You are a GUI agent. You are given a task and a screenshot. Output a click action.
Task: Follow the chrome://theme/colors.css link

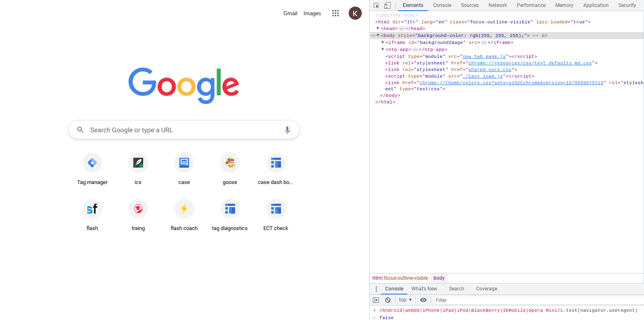pyautogui.click(x=511, y=83)
